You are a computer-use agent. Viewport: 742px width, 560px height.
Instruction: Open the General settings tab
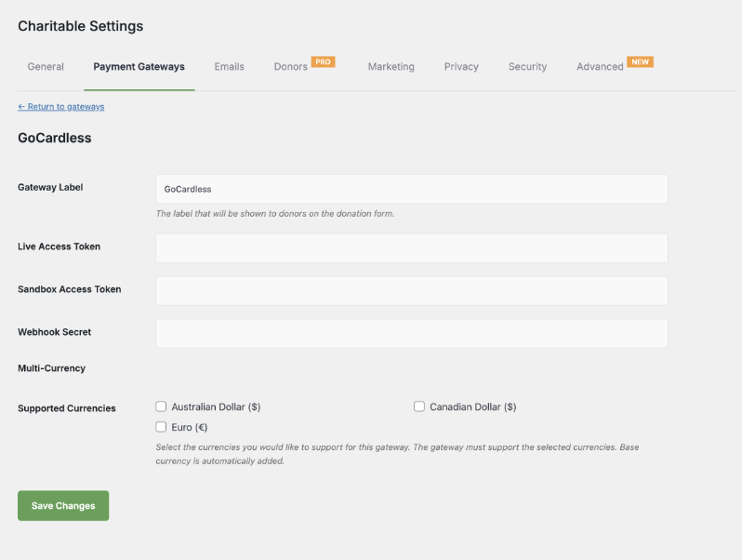point(46,67)
